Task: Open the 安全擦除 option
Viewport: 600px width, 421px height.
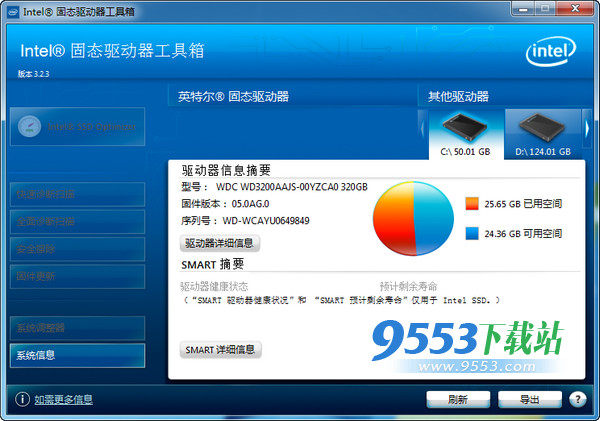Action: 77,248
